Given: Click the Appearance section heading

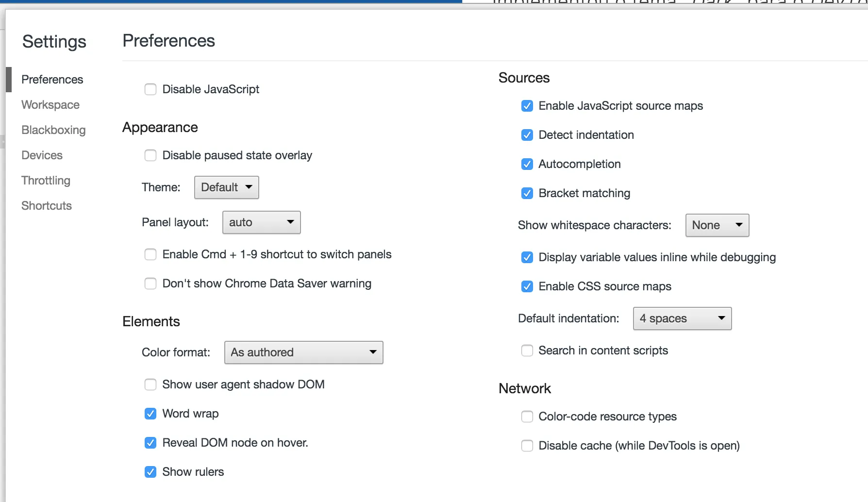Looking at the screenshot, I should pos(160,127).
